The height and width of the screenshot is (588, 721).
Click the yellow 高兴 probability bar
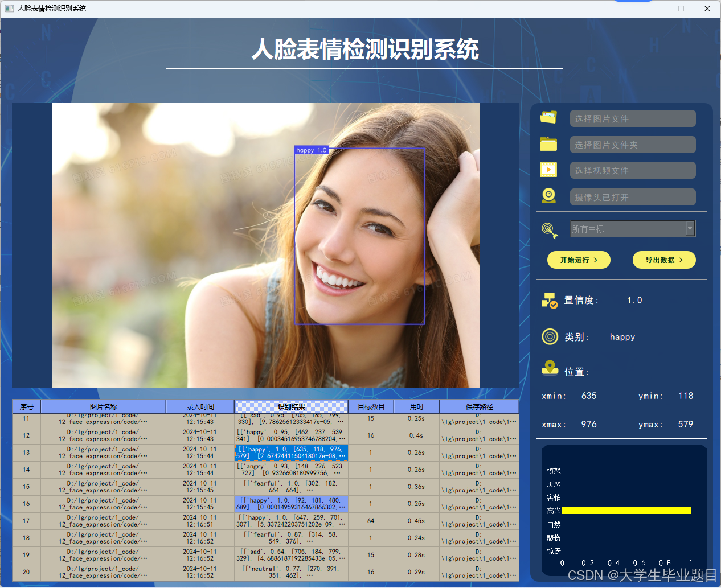[x=626, y=511]
